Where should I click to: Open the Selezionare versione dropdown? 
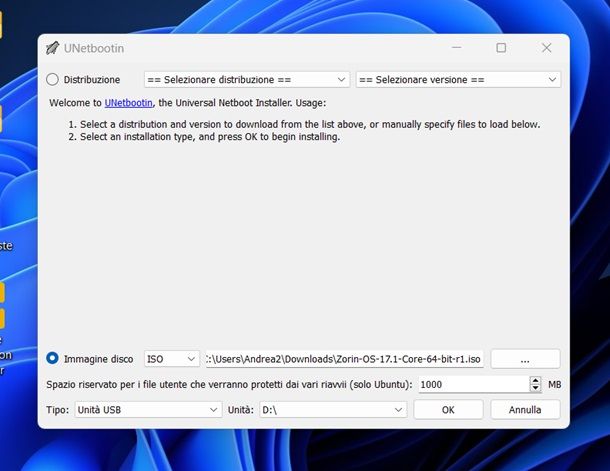458,79
